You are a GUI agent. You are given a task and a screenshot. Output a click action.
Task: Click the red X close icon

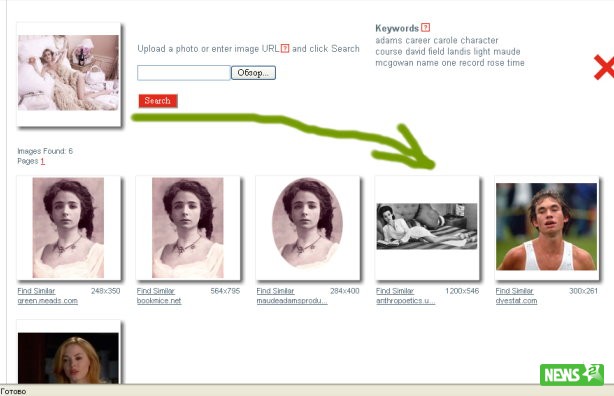pyautogui.click(x=604, y=67)
